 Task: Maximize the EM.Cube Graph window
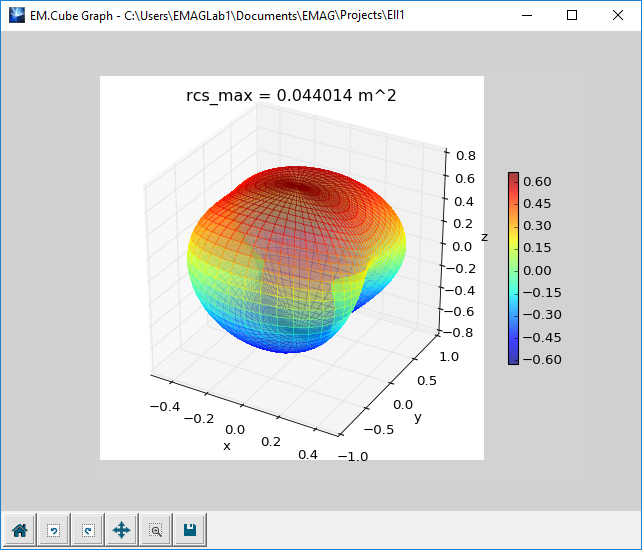click(x=572, y=16)
